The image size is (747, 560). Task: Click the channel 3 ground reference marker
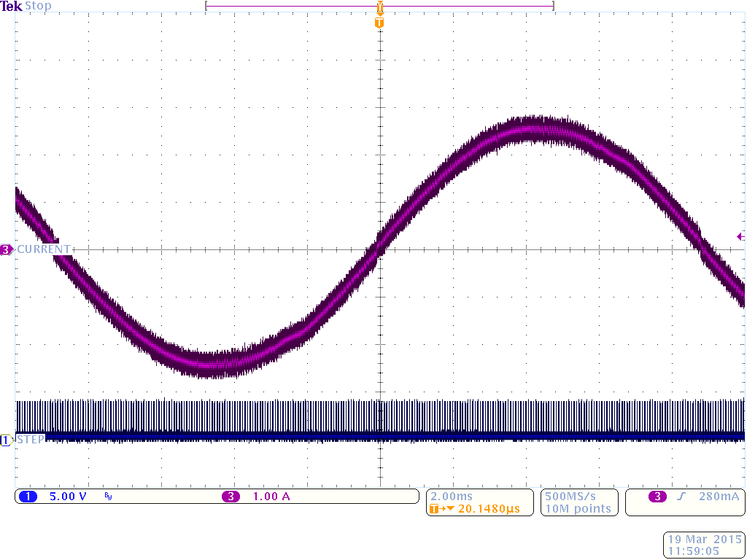tap(7, 250)
